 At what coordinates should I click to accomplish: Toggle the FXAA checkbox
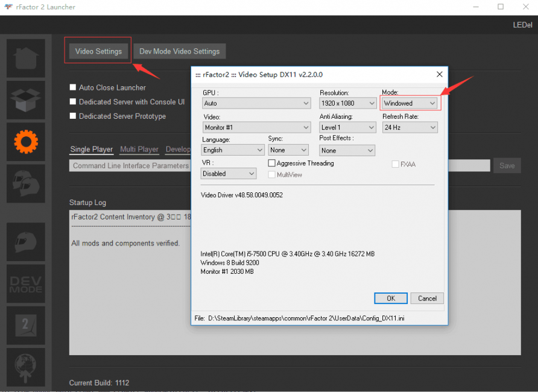[395, 164]
